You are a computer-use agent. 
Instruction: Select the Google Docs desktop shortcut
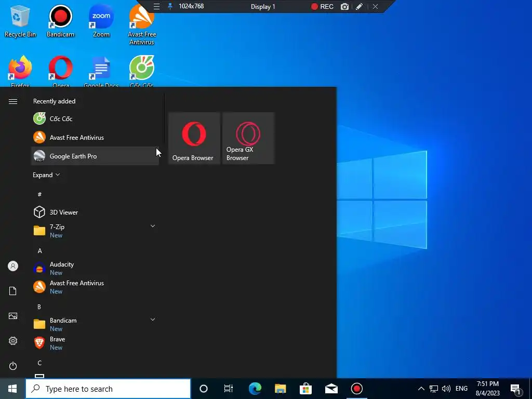(x=101, y=71)
